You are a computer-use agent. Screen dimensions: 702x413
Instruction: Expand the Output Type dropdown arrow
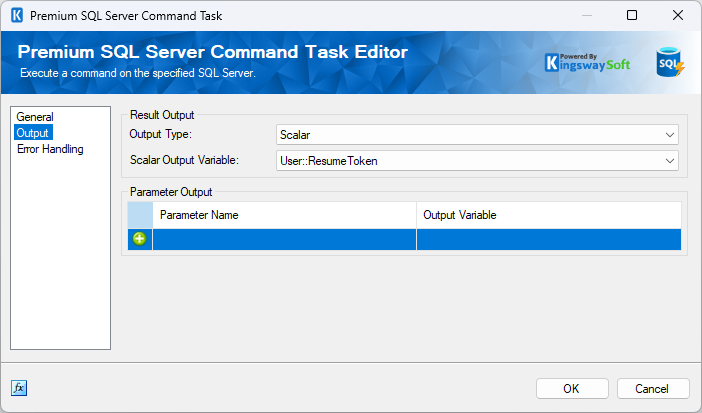(x=669, y=135)
